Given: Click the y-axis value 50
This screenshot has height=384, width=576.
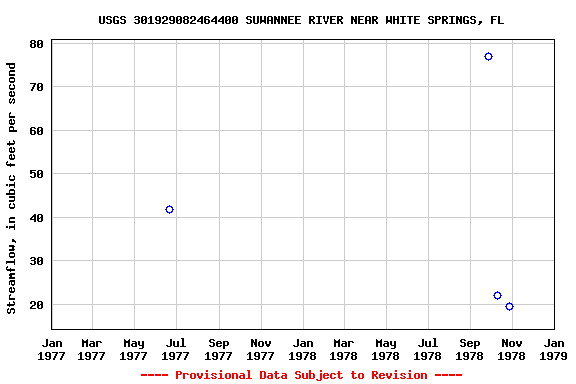Looking at the screenshot, I should [36, 174].
